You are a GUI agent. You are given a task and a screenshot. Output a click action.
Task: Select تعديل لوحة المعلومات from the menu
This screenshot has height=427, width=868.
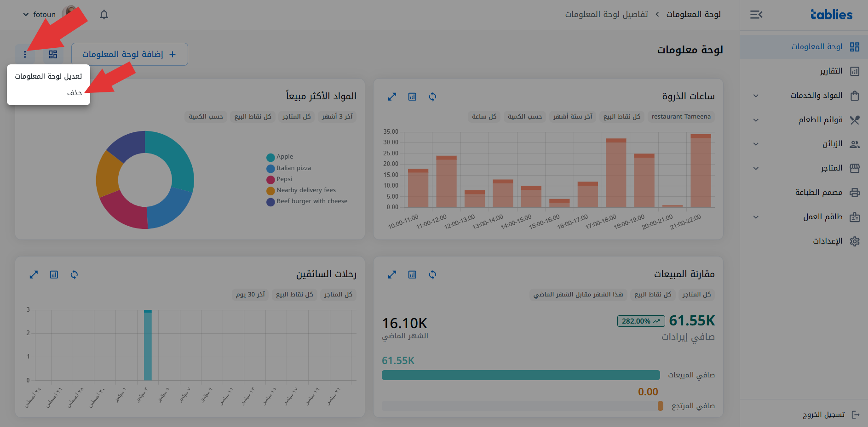tap(48, 76)
